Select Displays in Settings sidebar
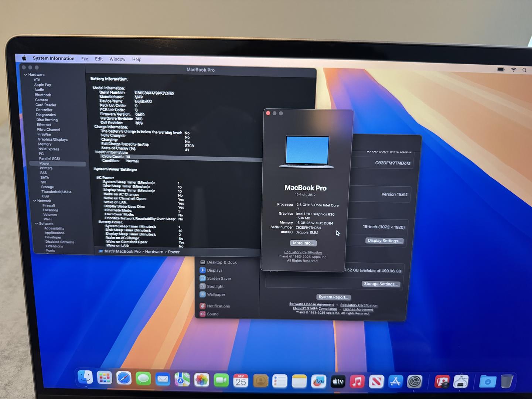This screenshot has height=399, width=532. tap(215, 270)
